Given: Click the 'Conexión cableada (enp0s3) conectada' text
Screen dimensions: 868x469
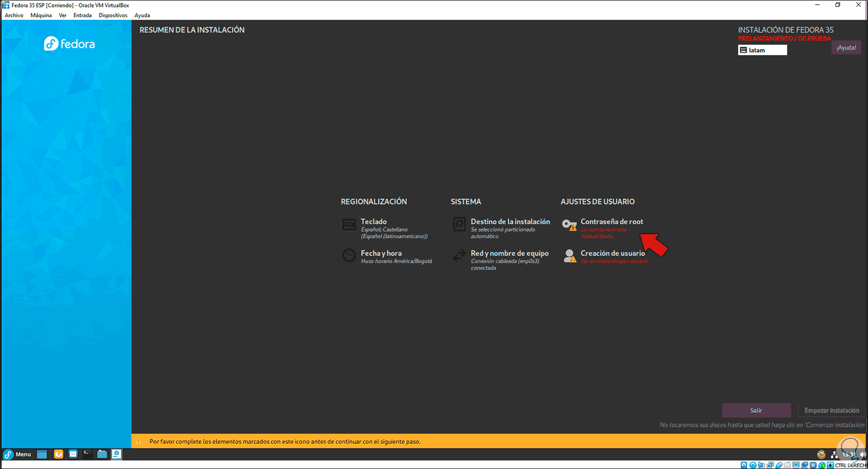Looking at the screenshot, I should [505, 264].
